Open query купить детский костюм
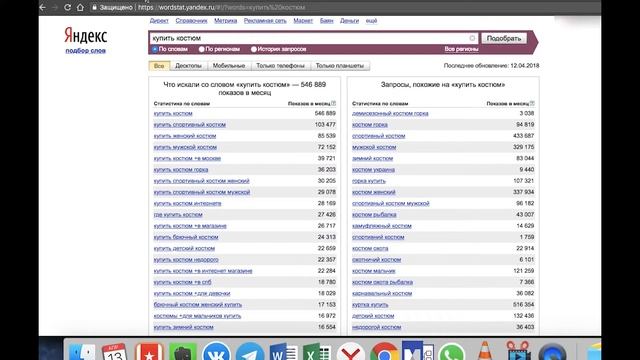640x360 pixels. [184, 248]
